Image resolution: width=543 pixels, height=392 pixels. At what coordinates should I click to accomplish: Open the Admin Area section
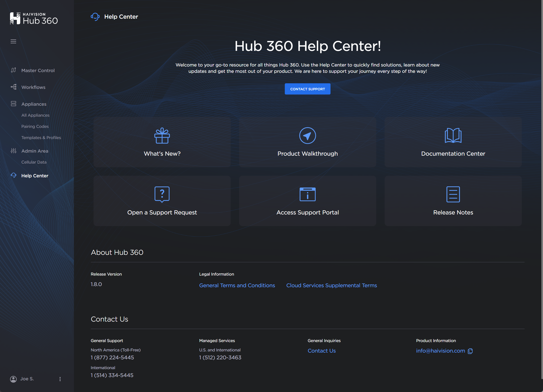pos(35,151)
